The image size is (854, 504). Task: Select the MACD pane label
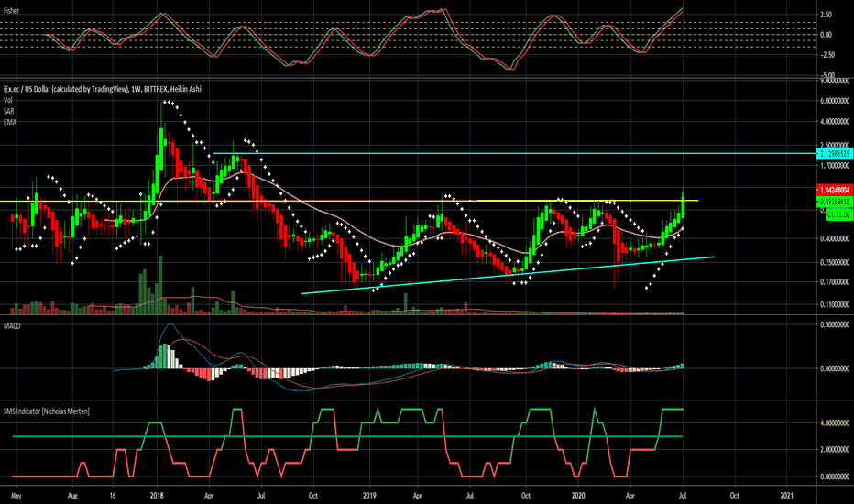click(12, 326)
